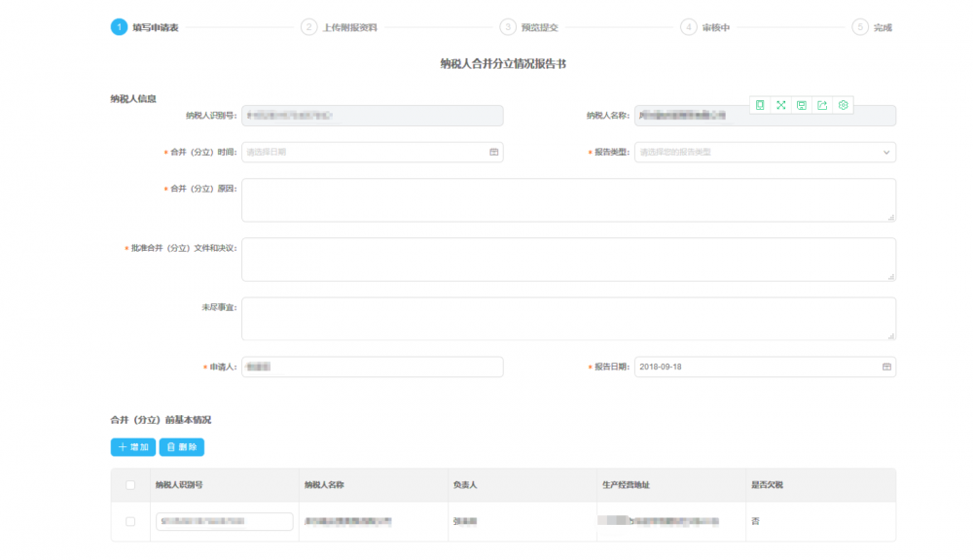This screenshot has width=973, height=560.
Task: Click the share export icon
Action: tap(822, 105)
